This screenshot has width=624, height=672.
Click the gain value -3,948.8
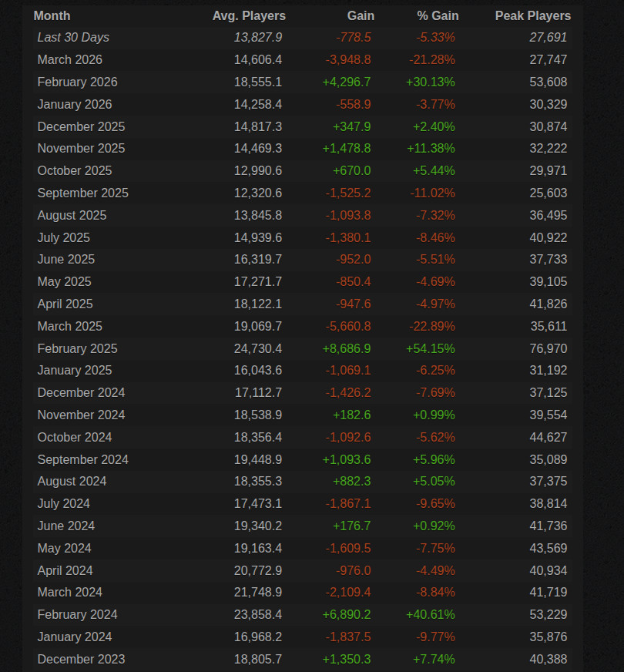pyautogui.click(x=348, y=60)
